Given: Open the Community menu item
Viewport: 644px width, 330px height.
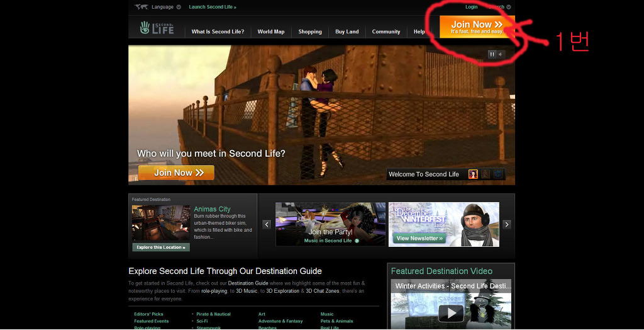Looking at the screenshot, I should 386,31.
